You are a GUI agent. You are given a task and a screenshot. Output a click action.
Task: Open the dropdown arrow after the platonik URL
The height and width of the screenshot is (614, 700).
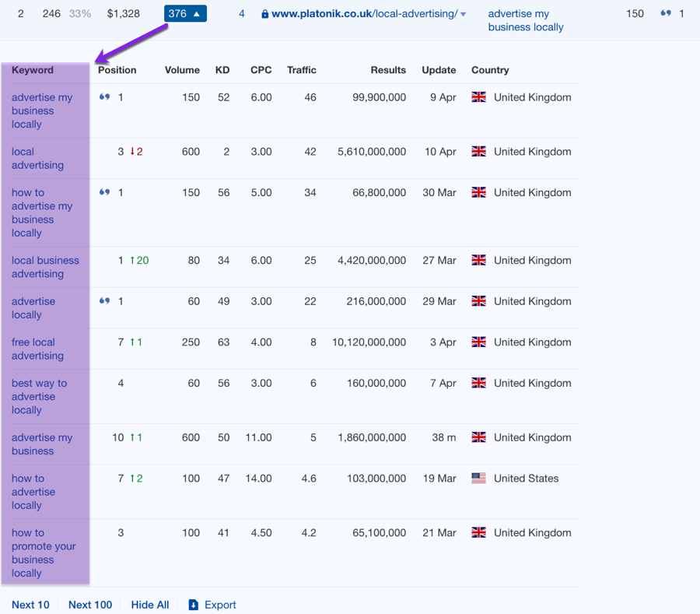pyautogui.click(x=464, y=14)
